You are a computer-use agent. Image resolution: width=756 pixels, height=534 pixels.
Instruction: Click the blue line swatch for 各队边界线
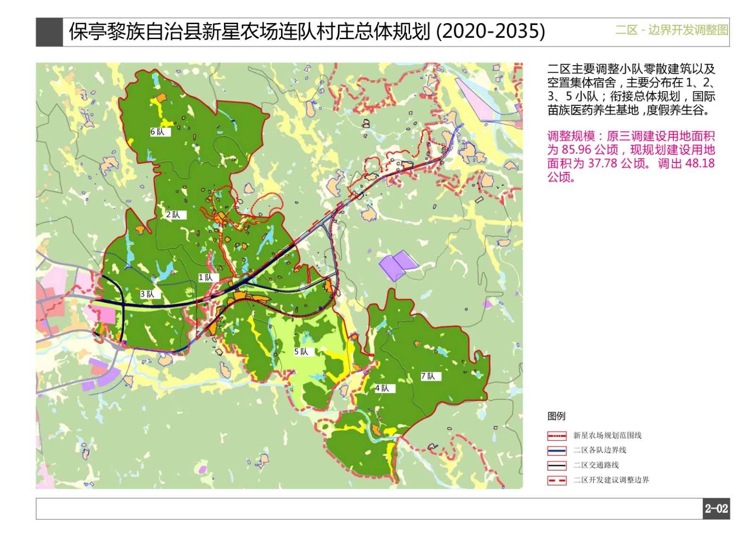[557, 450]
